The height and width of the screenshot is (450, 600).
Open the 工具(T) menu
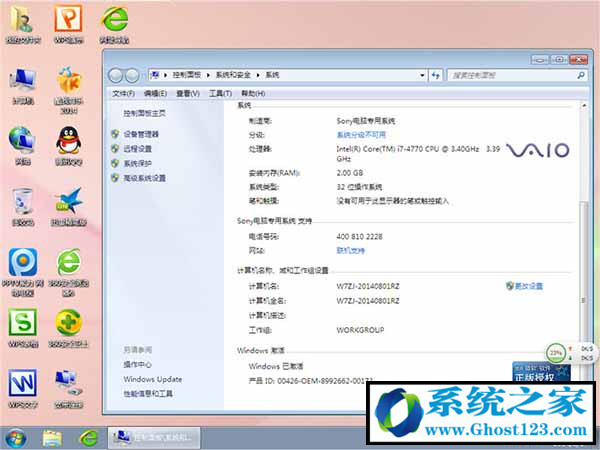(x=220, y=93)
